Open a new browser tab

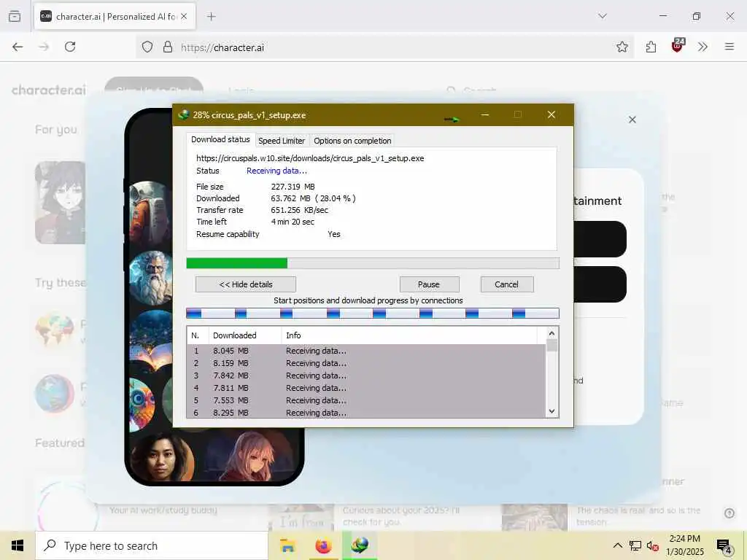(x=212, y=17)
